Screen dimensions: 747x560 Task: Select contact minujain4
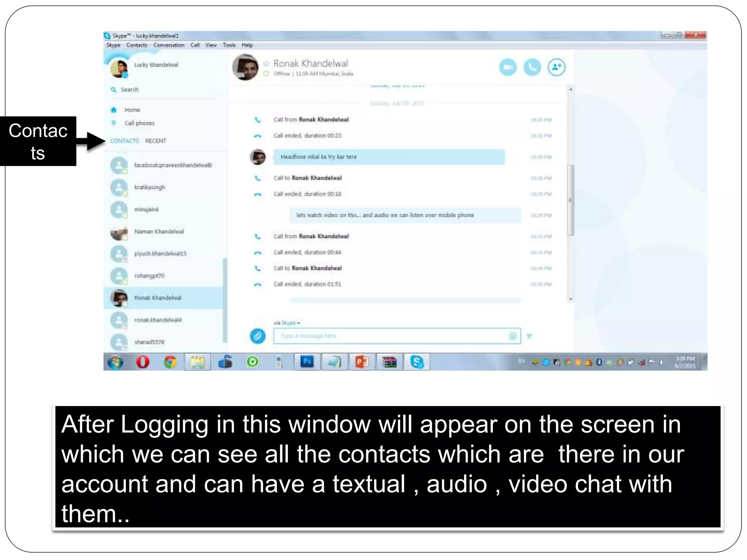163,209
